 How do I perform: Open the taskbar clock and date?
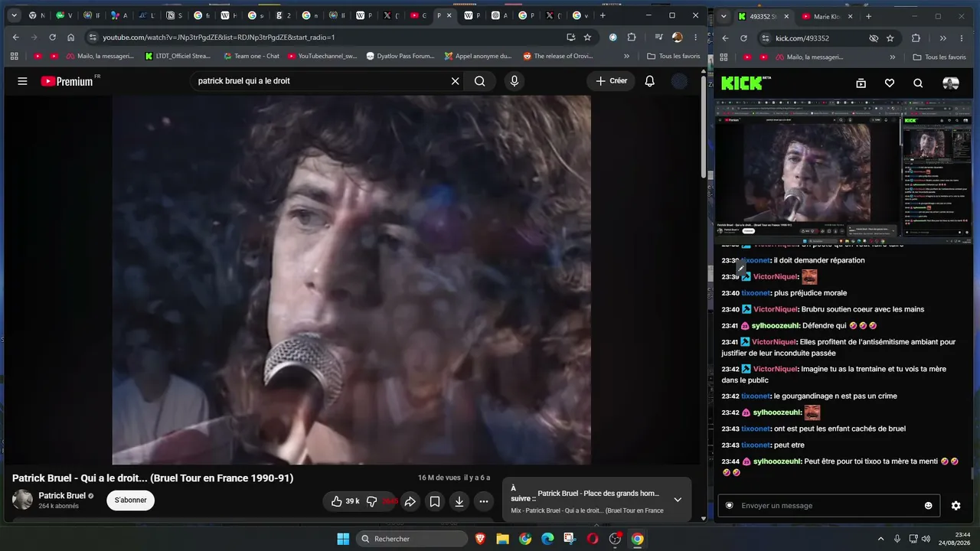tap(955, 539)
